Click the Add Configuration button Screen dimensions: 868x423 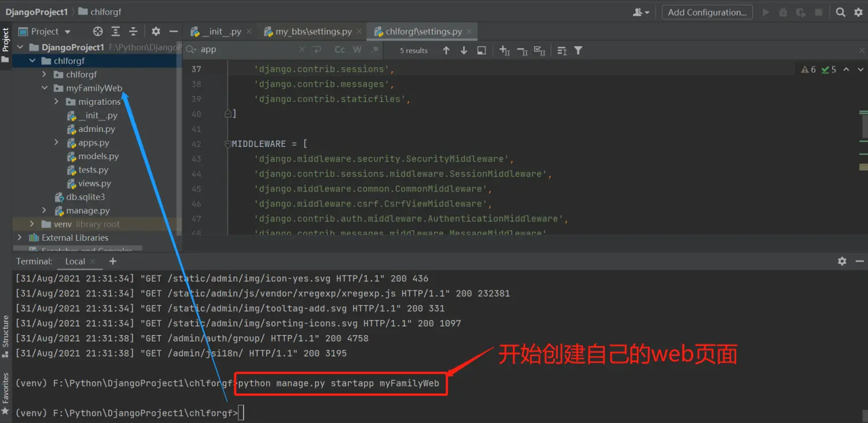click(x=707, y=12)
